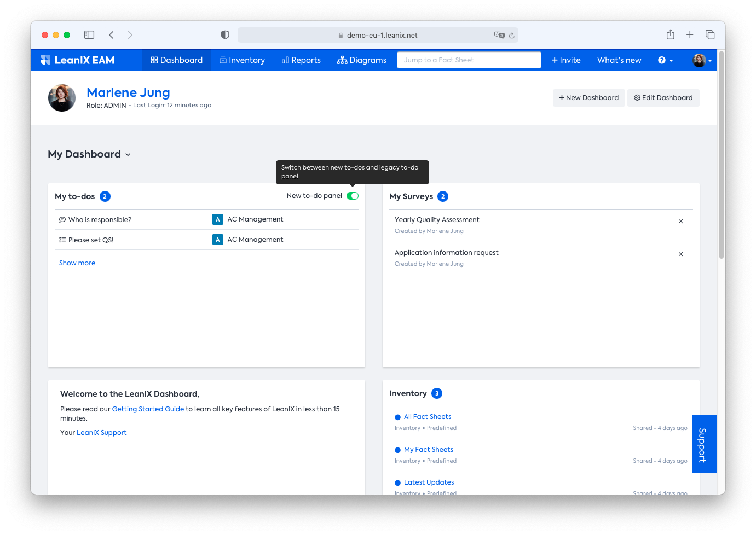
Task: Click the blue dot beside Latest Updates
Action: tap(398, 483)
